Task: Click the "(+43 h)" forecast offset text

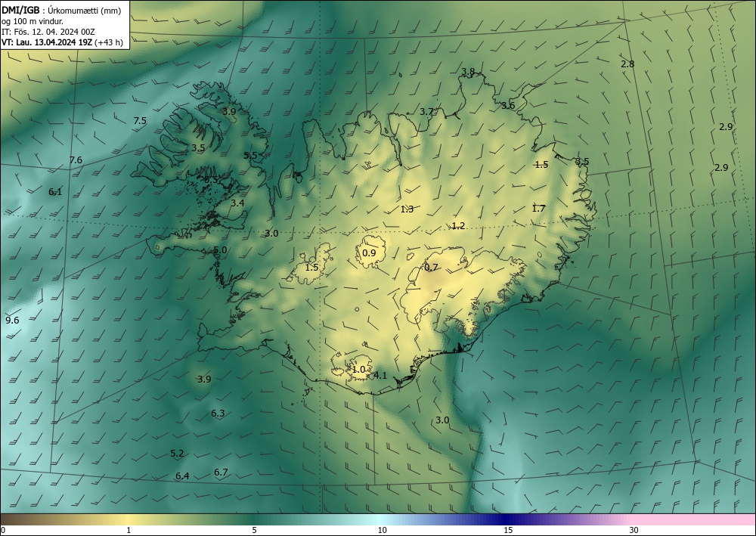Action: click(109, 42)
